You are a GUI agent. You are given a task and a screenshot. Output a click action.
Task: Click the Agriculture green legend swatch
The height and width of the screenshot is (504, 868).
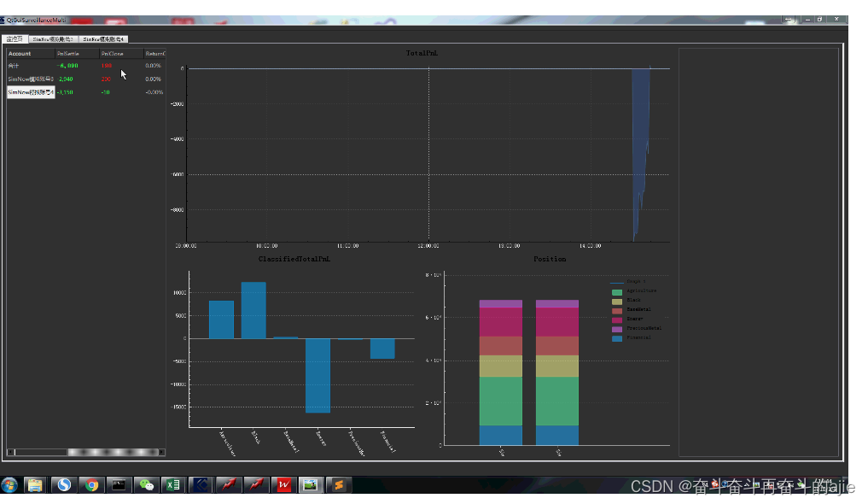617,292
